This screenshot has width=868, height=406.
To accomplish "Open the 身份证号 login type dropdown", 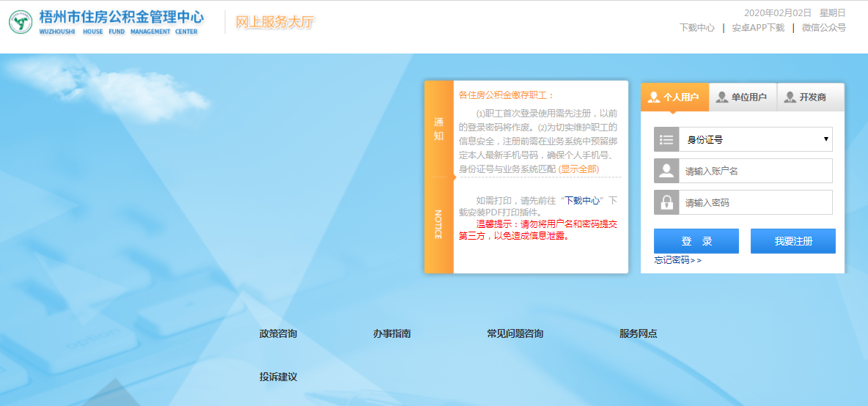I will pos(756,139).
